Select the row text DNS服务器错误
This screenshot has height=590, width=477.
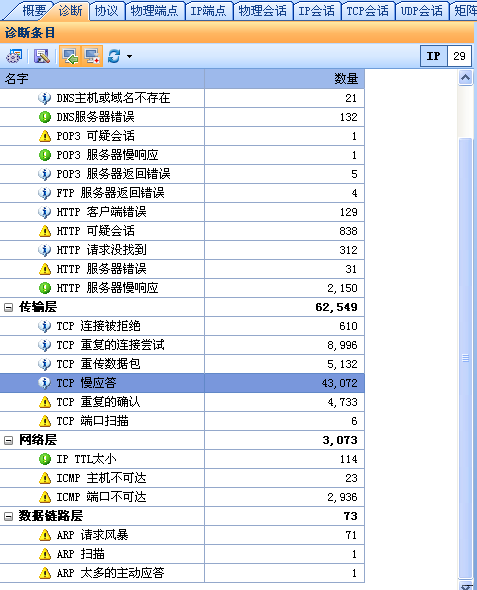pyautogui.click(x=95, y=117)
